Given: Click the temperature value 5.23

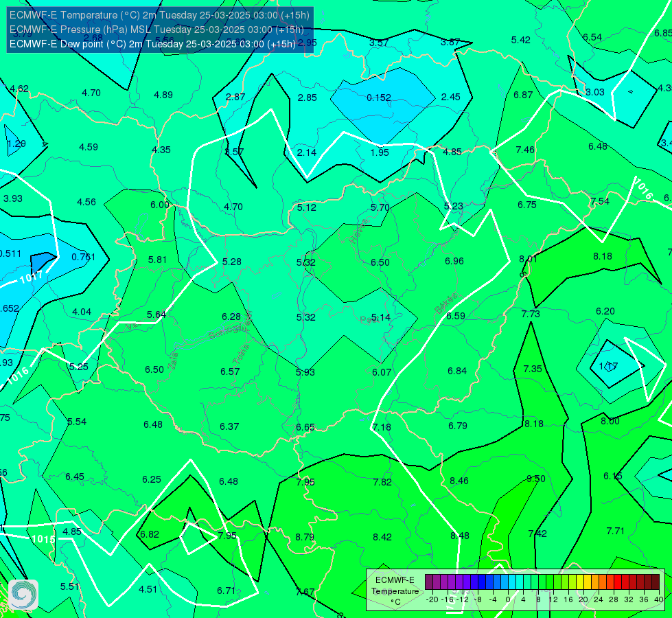Looking at the screenshot, I should (454, 206).
